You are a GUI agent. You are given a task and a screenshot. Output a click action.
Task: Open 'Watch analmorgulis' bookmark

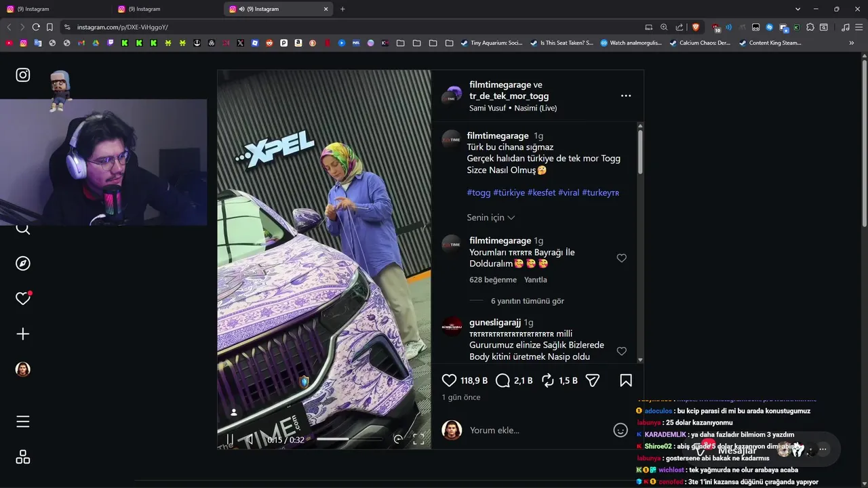(631, 43)
